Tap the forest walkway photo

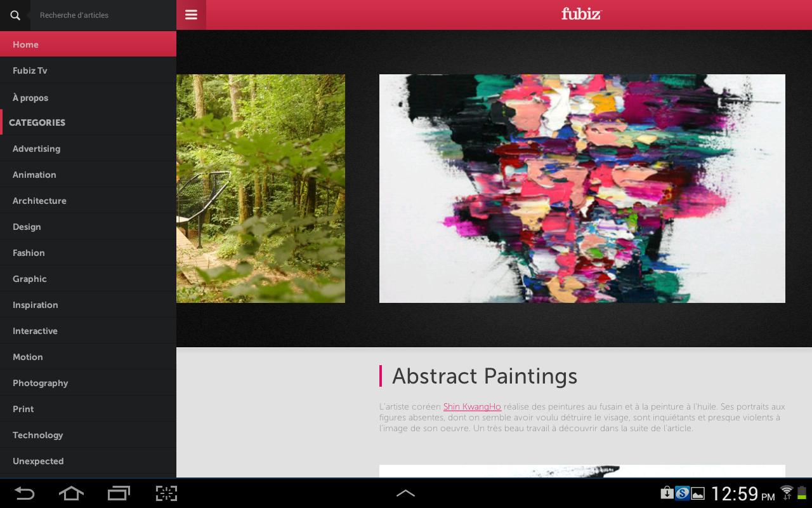click(261, 189)
